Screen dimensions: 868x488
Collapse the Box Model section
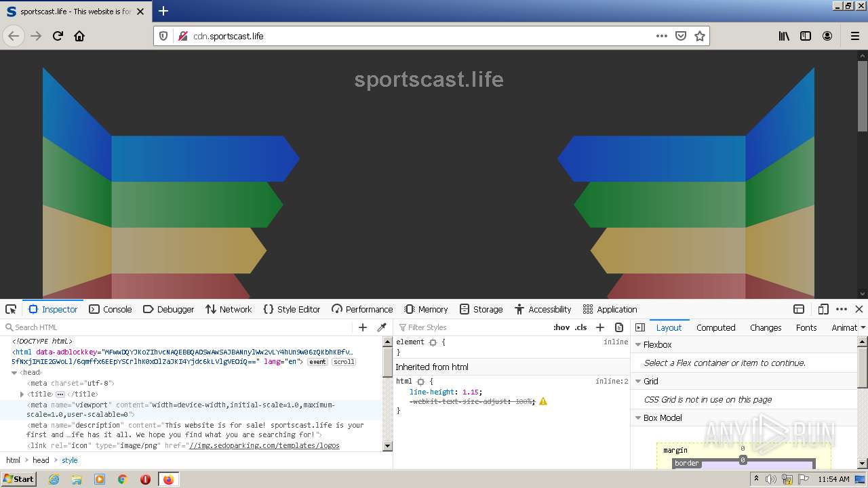click(637, 418)
